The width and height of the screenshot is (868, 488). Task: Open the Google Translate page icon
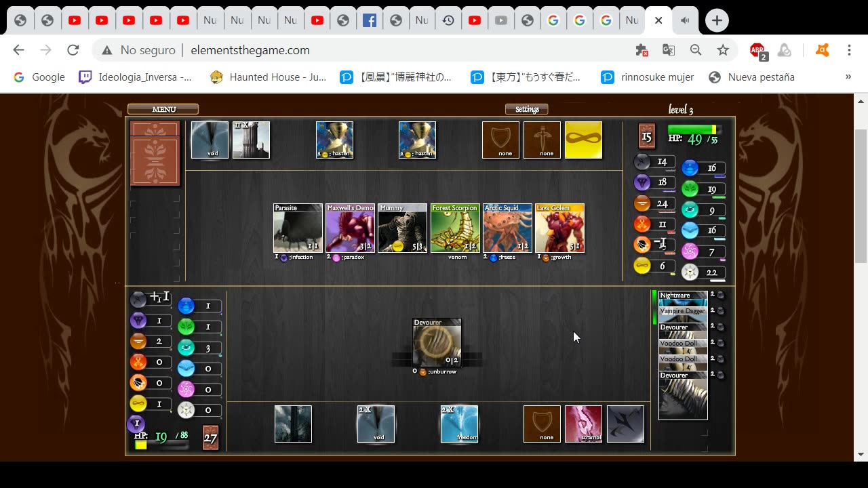(x=669, y=50)
